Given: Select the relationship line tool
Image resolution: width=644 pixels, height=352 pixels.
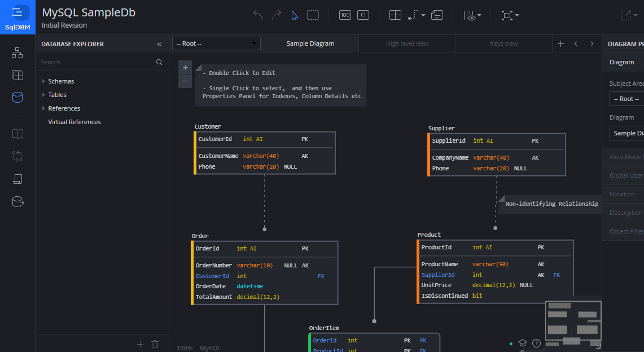Looking at the screenshot, I should [413, 16].
